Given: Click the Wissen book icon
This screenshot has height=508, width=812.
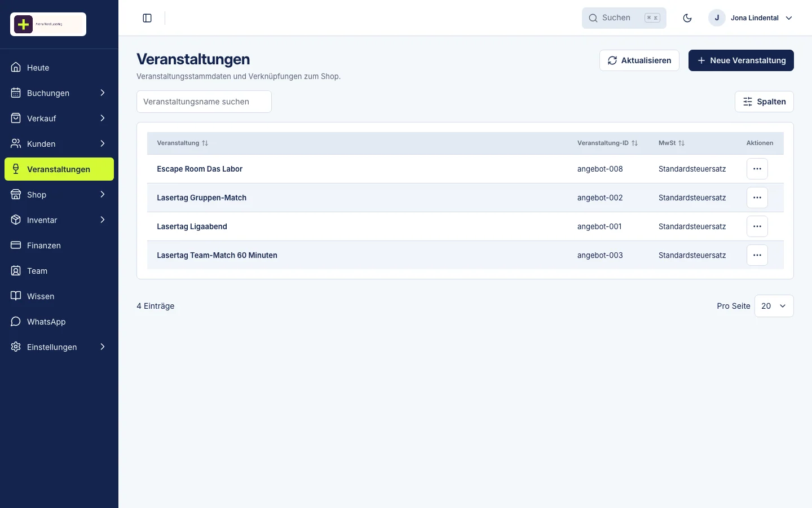Looking at the screenshot, I should tap(16, 296).
